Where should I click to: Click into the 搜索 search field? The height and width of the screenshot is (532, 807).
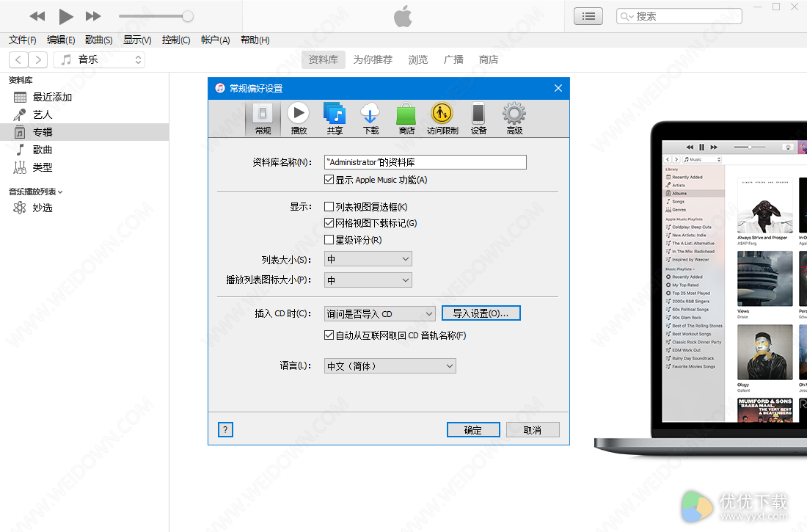pyautogui.click(x=679, y=16)
